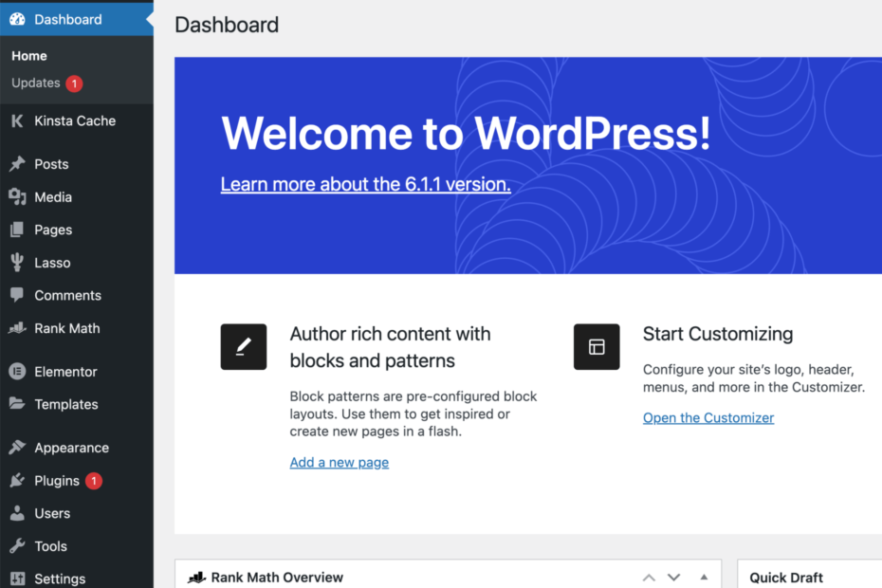882x588 pixels.
Task: Click the Rank Math Overview widget icon
Action: [196, 578]
